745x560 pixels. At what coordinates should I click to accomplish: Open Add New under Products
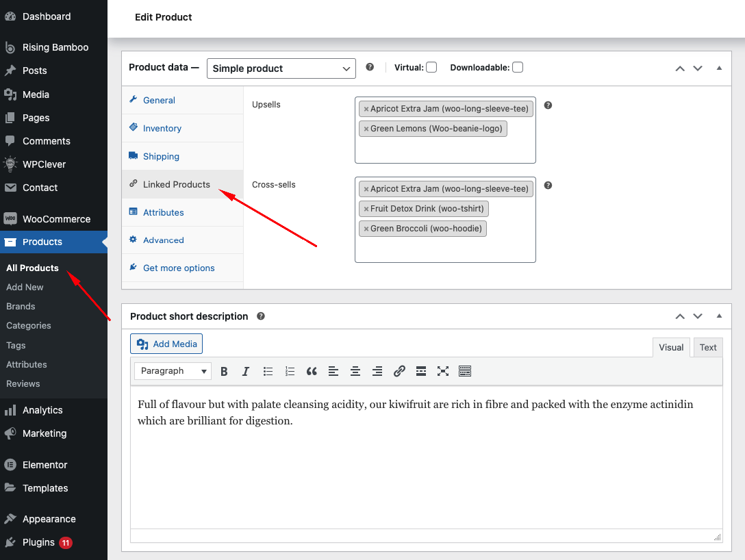(25, 287)
